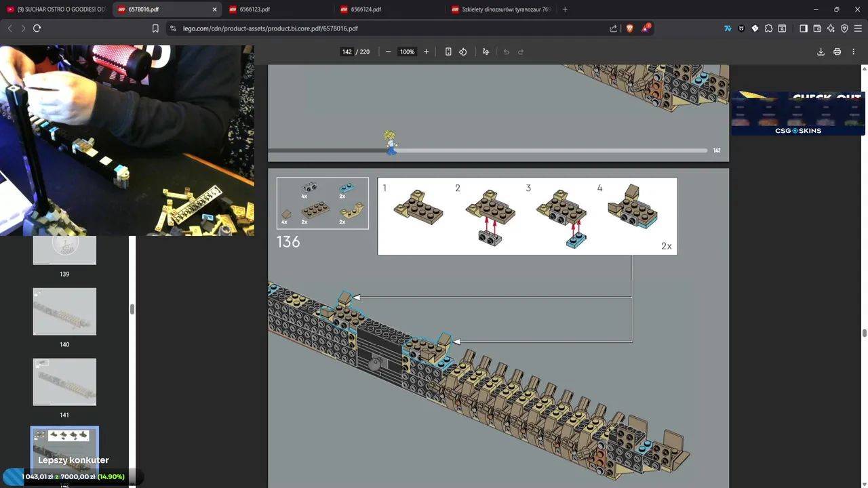The image size is (868, 488).
Task: Select page 140 thumbnail
Action: 64,311
